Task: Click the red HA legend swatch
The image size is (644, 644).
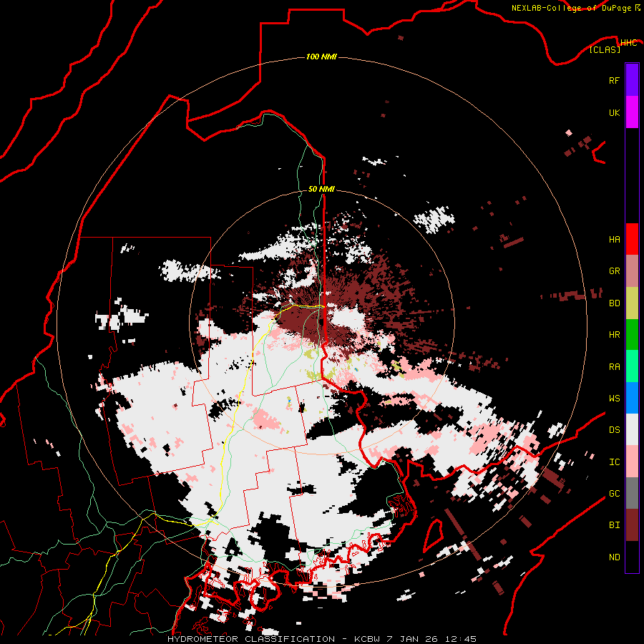Action: [632, 239]
